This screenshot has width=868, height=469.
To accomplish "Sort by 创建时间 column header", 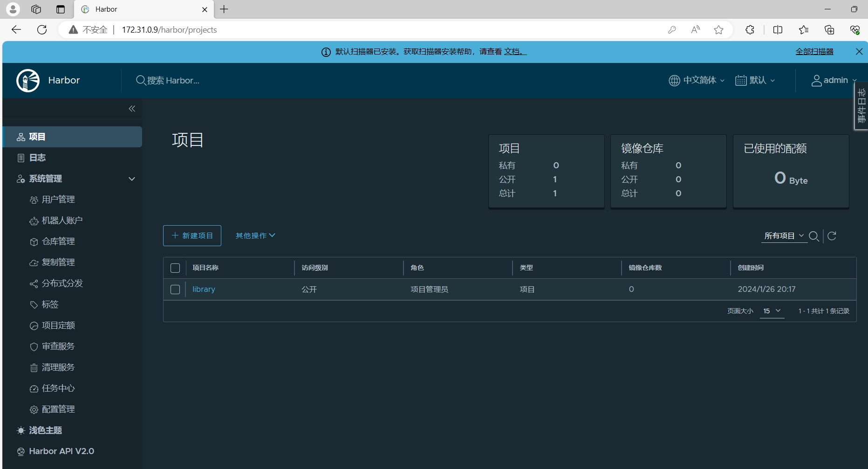I will click(x=751, y=268).
